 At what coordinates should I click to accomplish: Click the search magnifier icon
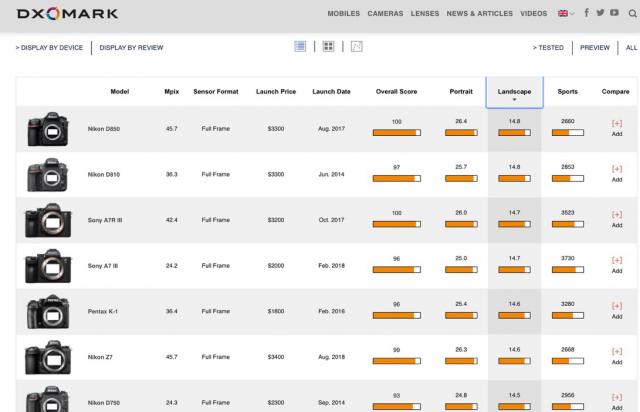point(630,14)
